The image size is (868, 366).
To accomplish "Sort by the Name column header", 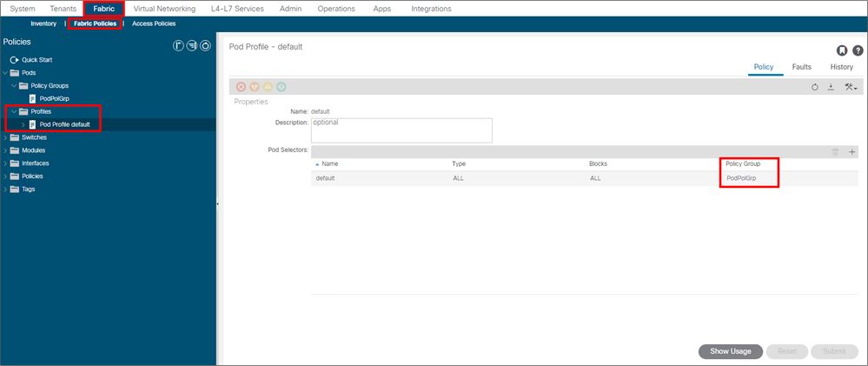I will tap(330, 164).
